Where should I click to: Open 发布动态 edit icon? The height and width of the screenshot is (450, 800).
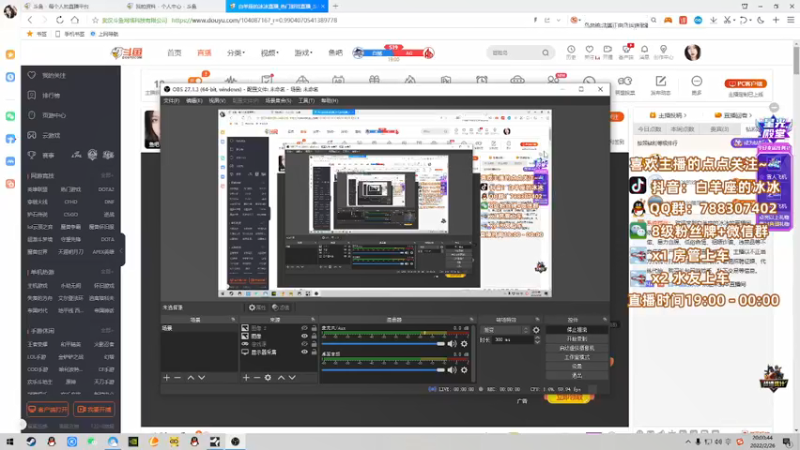(661, 82)
